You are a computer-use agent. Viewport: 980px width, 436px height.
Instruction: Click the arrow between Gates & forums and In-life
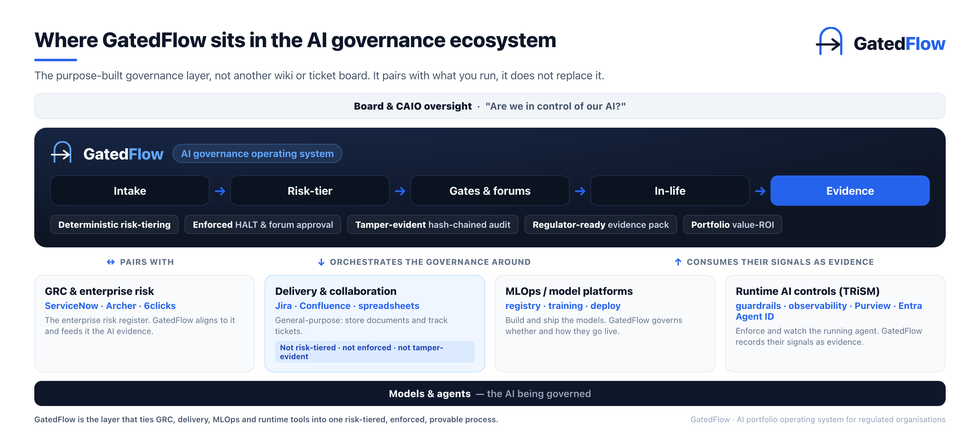pyautogui.click(x=580, y=191)
